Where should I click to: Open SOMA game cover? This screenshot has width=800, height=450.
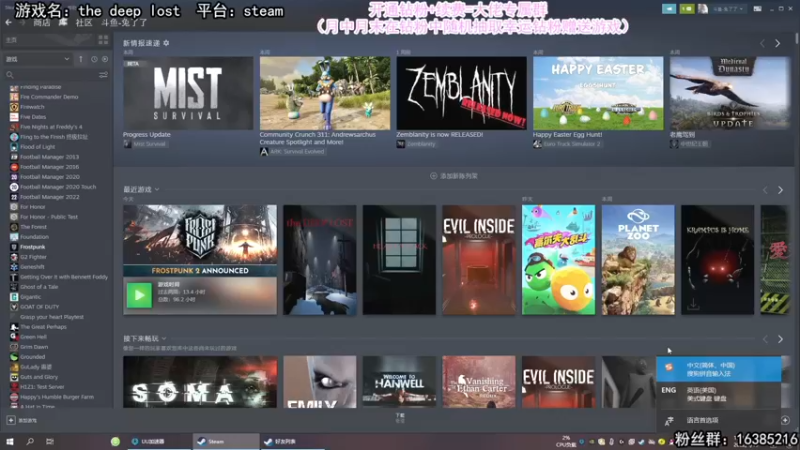(x=200, y=382)
